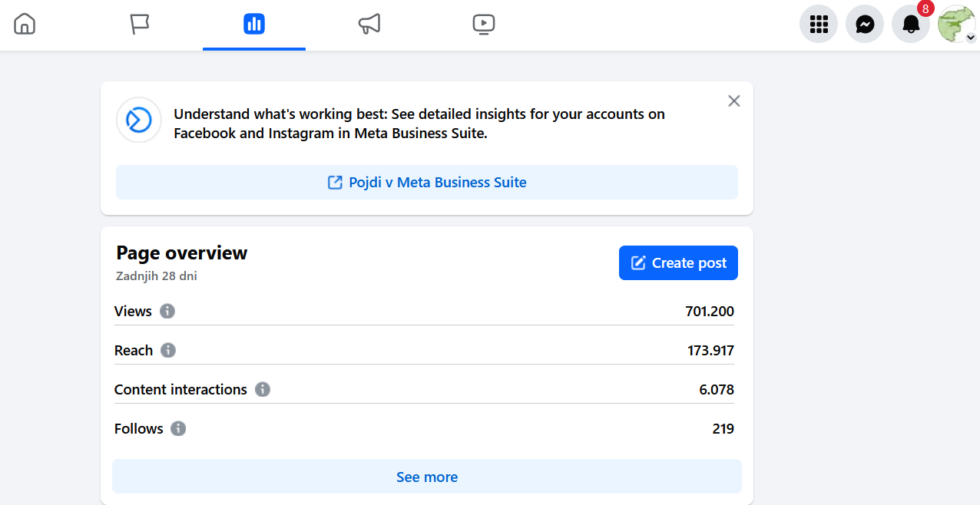The width and height of the screenshot is (980, 505).
Task: Click the notification badge showing 8
Action: click(x=925, y=8)
